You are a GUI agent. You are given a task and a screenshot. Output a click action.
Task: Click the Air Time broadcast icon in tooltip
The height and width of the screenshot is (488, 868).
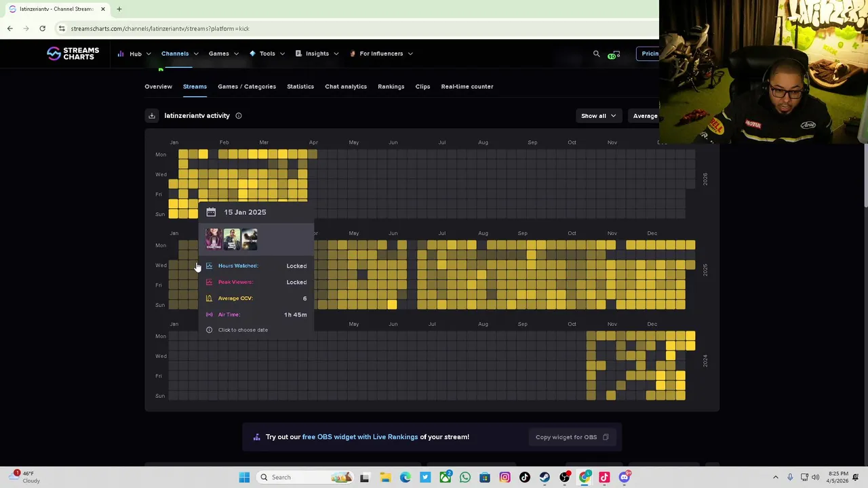click(x=209, y=314)
